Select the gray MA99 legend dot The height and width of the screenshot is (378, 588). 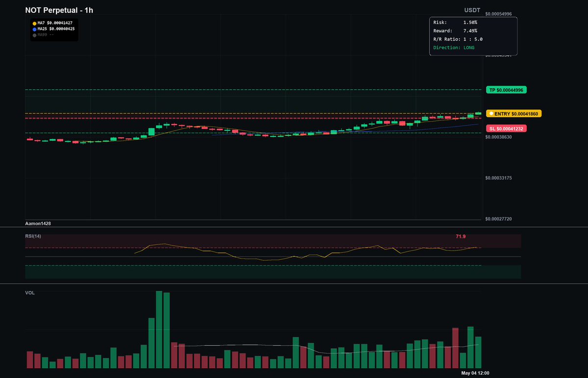(34, 35)
